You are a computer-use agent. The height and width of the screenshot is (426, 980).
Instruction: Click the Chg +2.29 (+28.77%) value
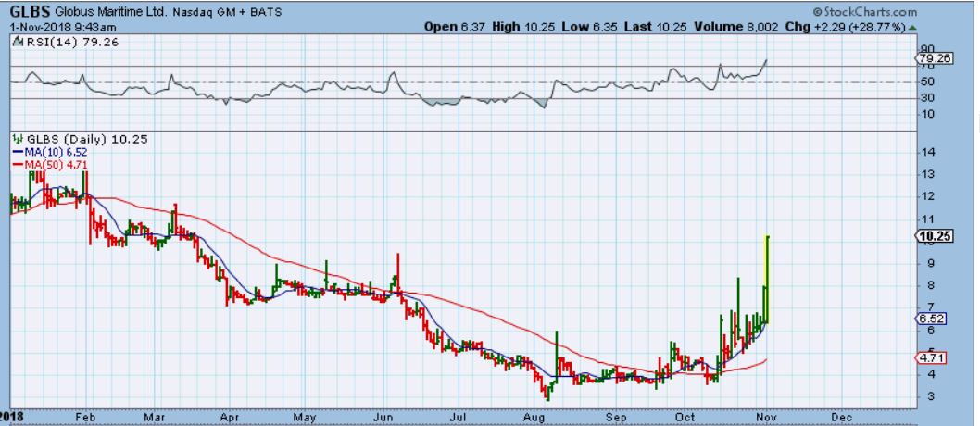(847, 27)
